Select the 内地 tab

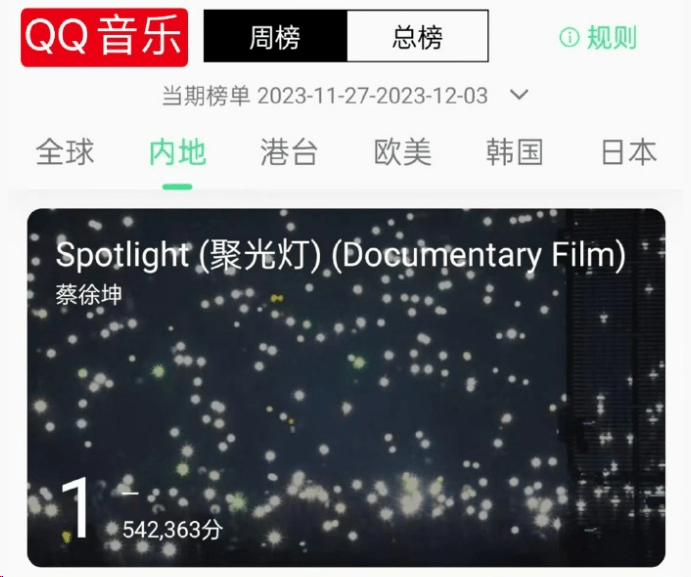178,152
